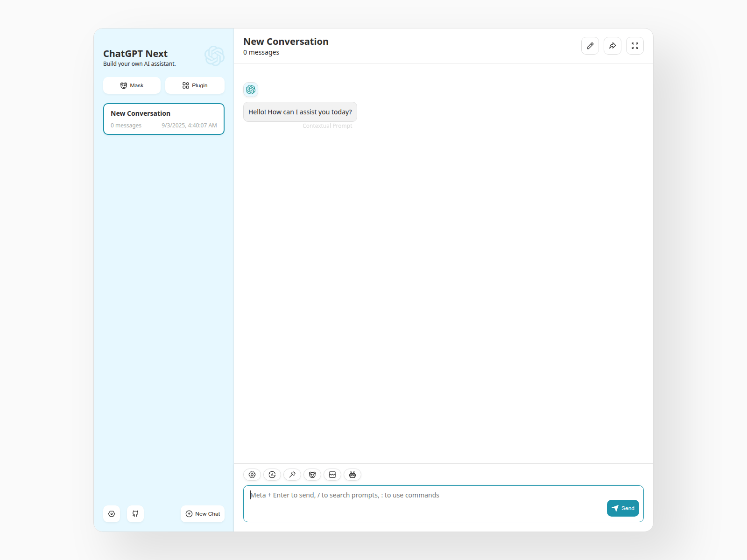This screenshot has height=560, width=747.
Task: Click 'Build your own AI assistant.' text
Action: 140,64
